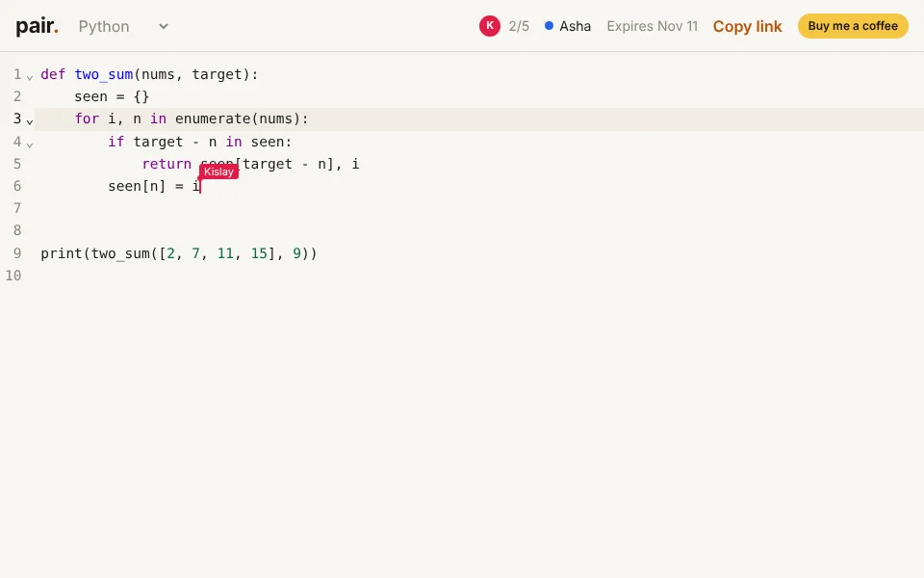This screenshot has height=578, width=924.
Task: Click Buy me a coffee button
Action: (x=852, y=26)
